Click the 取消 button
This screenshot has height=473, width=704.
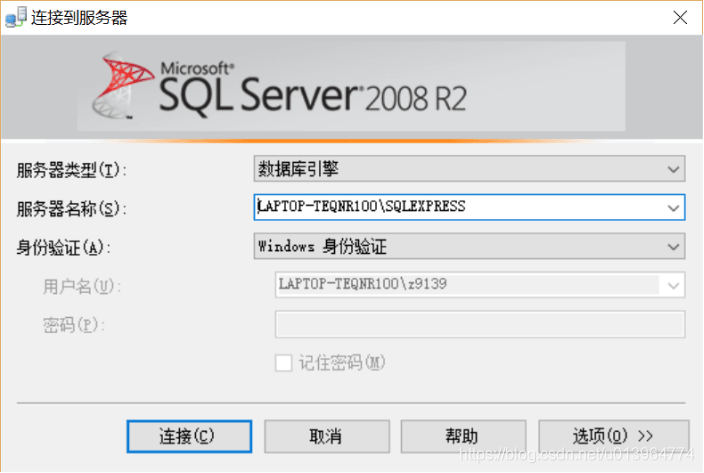[x=326, y=436]
